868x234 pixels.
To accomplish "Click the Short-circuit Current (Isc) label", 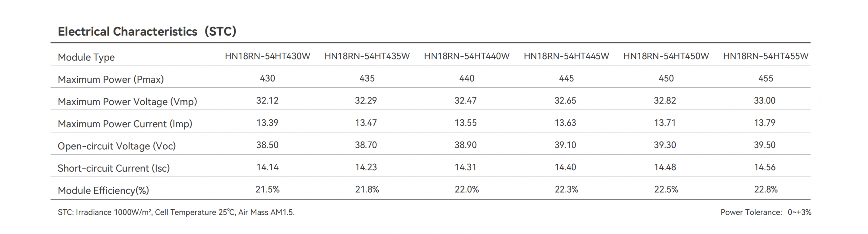I will [114, 168].
